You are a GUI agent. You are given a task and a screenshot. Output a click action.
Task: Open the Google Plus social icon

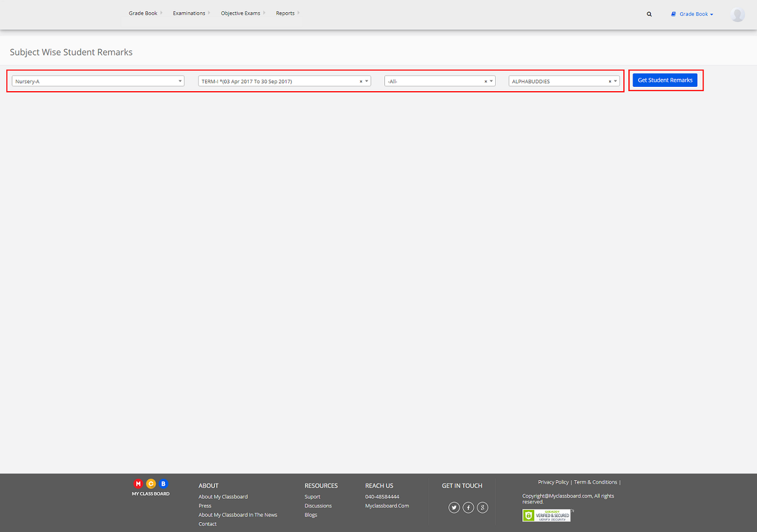tap(482, 507)
